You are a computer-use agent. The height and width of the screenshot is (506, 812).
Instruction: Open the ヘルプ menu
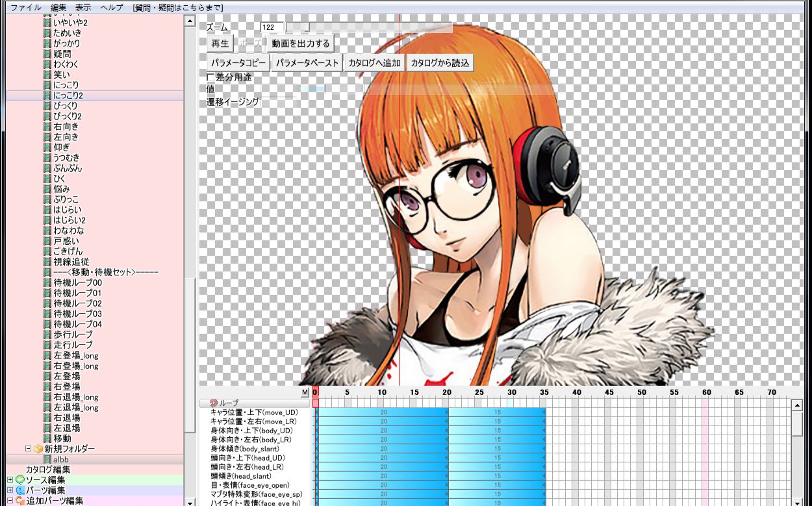[112, 7]
